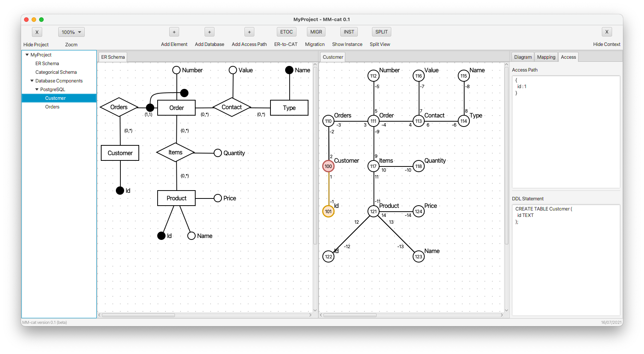Image resolution: width=644 pixels, height=354 pixels.
Task: Click the Quantity attribute circle in ER schema
Action: [x=218, y=153]
